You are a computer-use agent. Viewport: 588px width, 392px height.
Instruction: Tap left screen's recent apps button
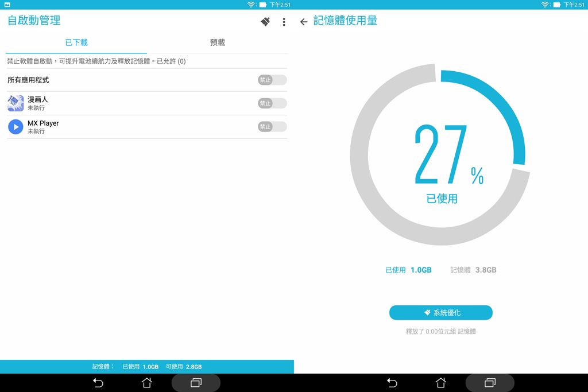tap(196, 383)
